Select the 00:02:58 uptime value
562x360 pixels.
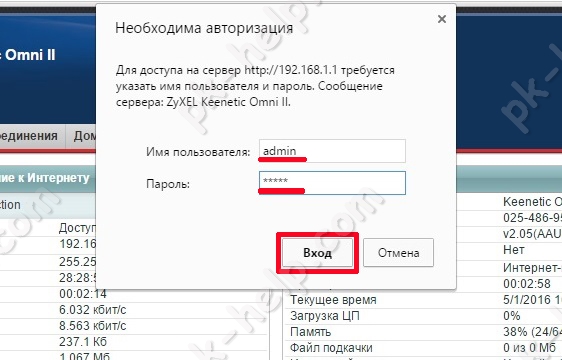(527, 284)
